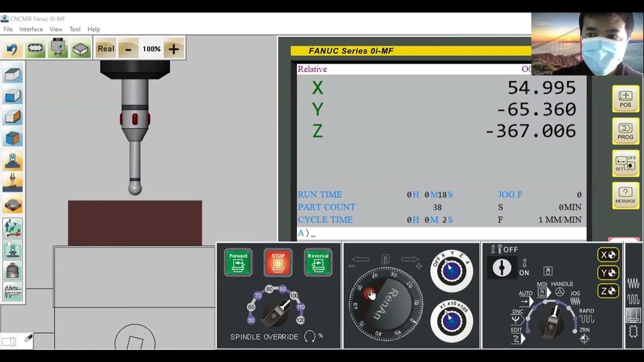Open the machine view icon in toolbar
Image resolution: width=644 pixels, height=362 pixels.
[58, 49]
